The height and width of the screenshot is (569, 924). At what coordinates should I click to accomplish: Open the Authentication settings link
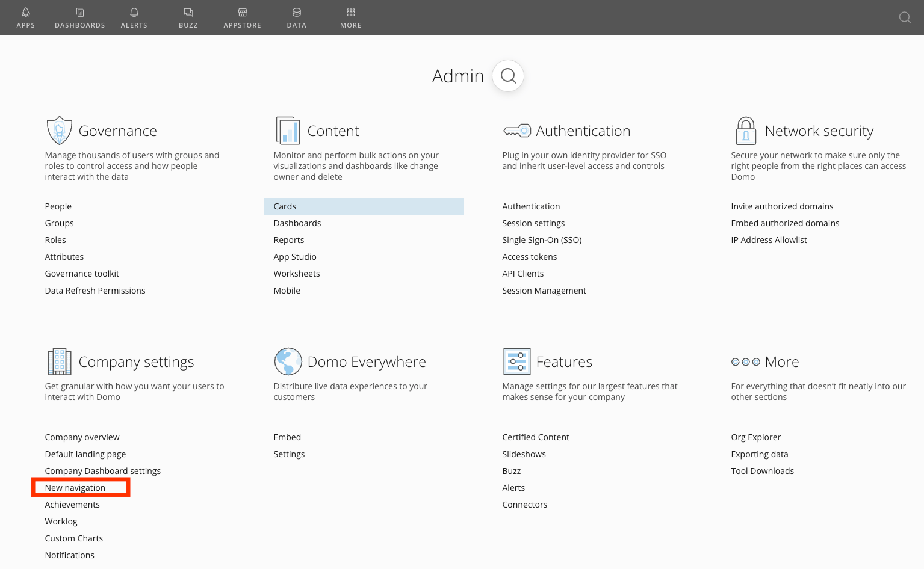point(531,206)
